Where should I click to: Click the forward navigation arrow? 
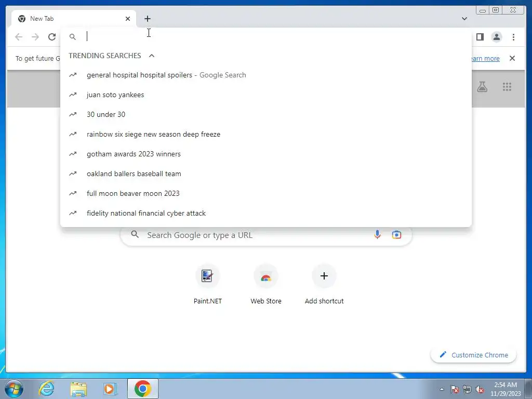coord(35,37)
